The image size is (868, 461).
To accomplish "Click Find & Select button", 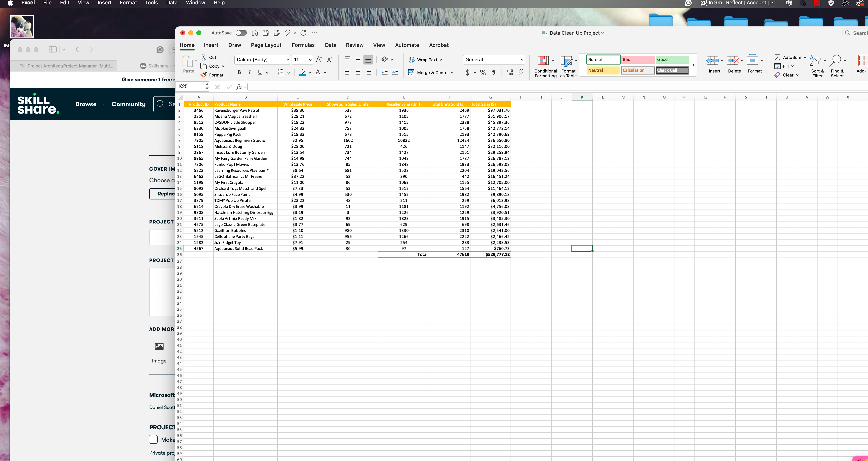I will click(837, 67).
